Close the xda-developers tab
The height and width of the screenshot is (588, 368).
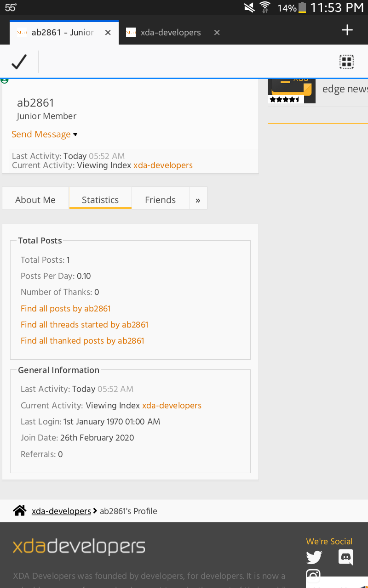217,33
